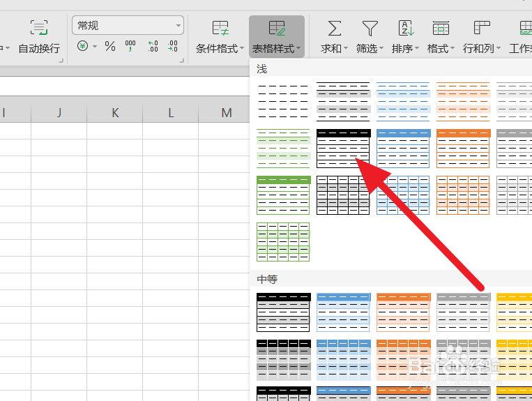The width and height of the screenshot is (532, 401).
Task: Click the 排序 sort A-Z icon
Action: (x=406, y=28)
